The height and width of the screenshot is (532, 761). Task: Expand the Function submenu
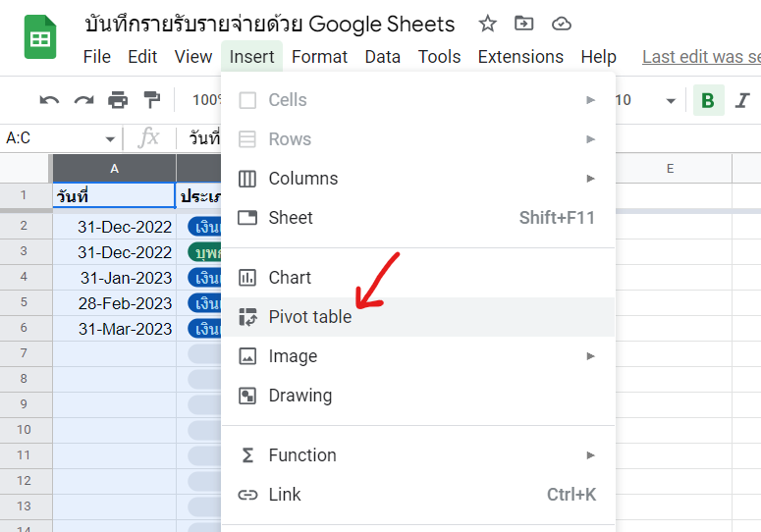pos(418,455)
